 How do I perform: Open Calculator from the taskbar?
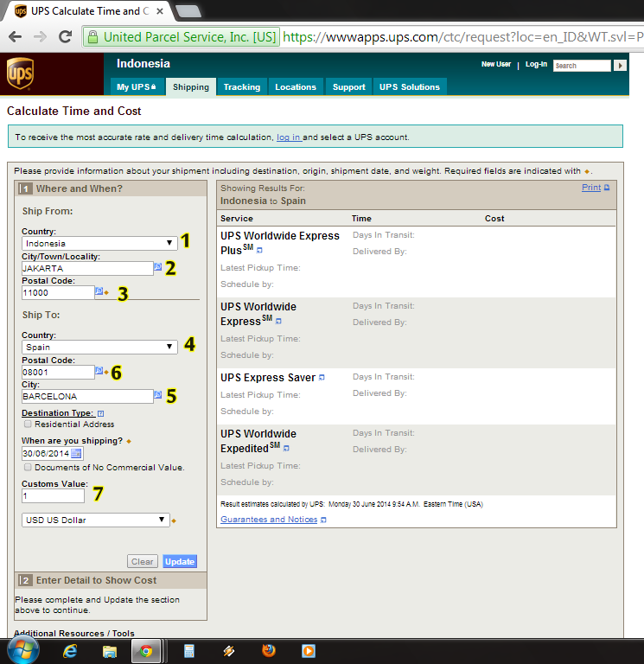click(x=188, y=651)
